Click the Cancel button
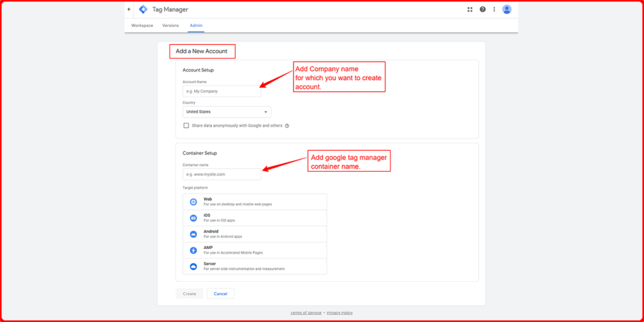The width and height of the screenshot is (644, 322). (x=221, y=294)
